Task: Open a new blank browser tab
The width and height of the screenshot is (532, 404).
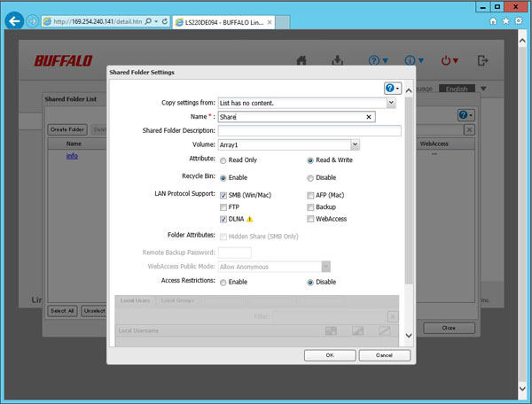Action: 283,22
